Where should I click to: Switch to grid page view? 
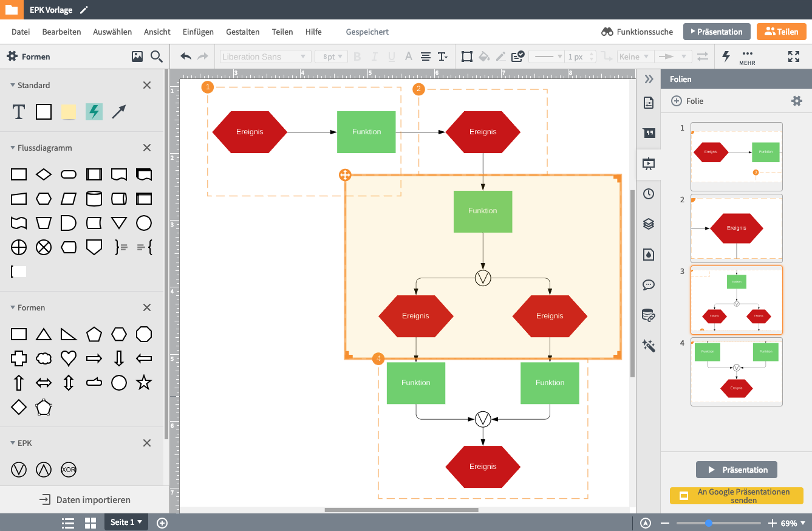tap(90, 522)
